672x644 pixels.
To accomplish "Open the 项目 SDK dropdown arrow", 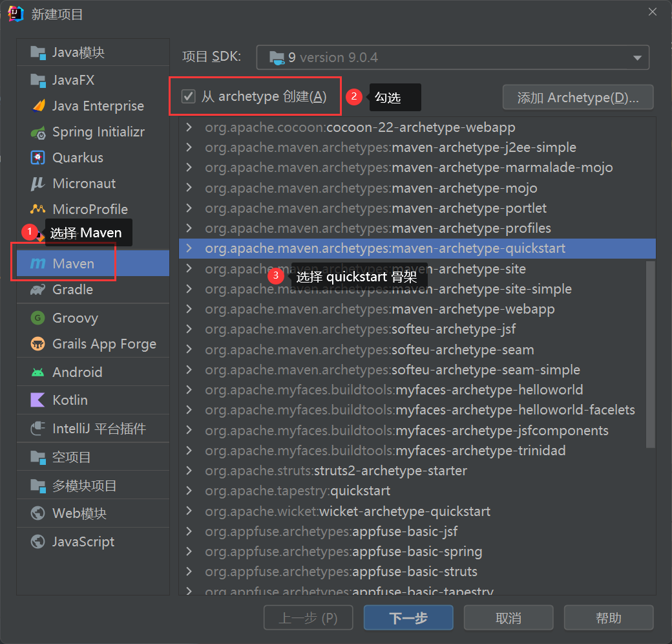I will pos(637,58).
